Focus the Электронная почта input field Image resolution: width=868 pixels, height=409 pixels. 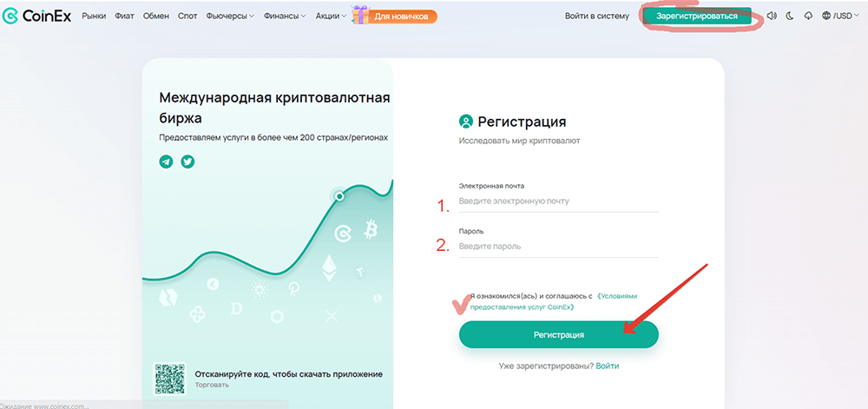click(558, 201)
